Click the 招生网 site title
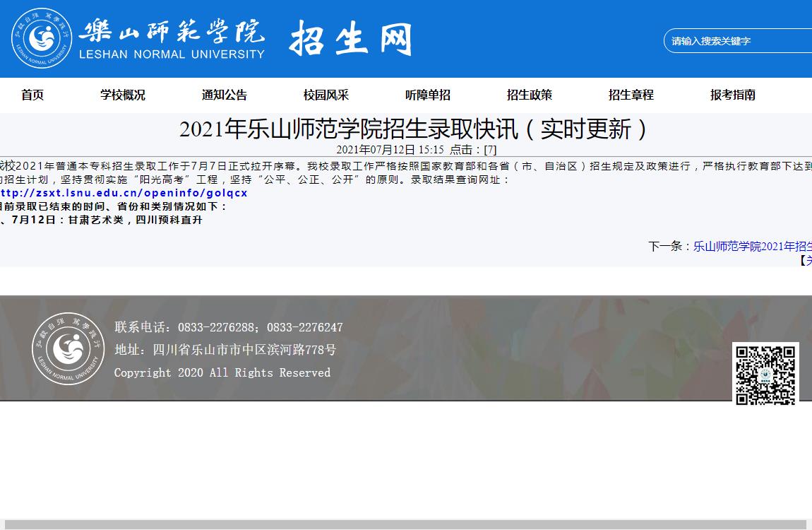812x530 pixels. pyautogui.click(x=350, y=37)
